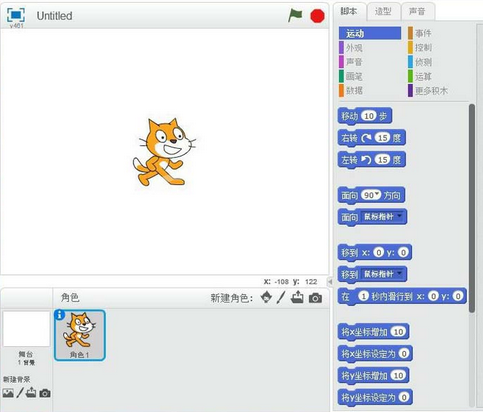Select the 控制 block category

pos(420,48)
